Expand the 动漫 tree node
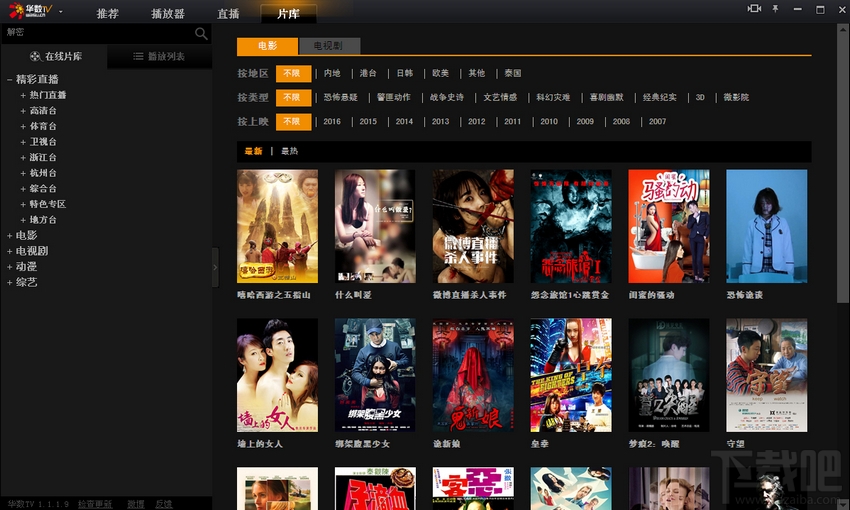Image resolution: width=850 pixels, height=510 pixels. pyautogui.click(x=10, y=267)
